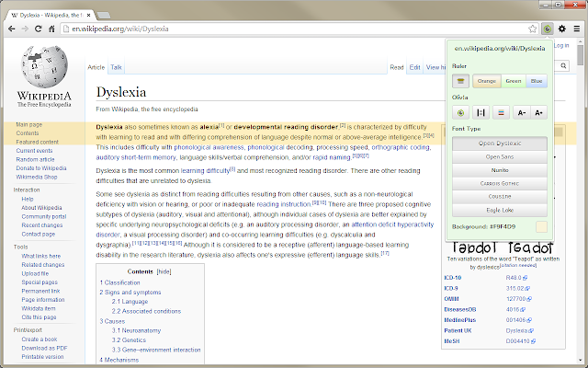Select Open Dyslexic font type
The width and height of the screenshot is (588, 368).
pyautogui.click(x=500, y=144)
